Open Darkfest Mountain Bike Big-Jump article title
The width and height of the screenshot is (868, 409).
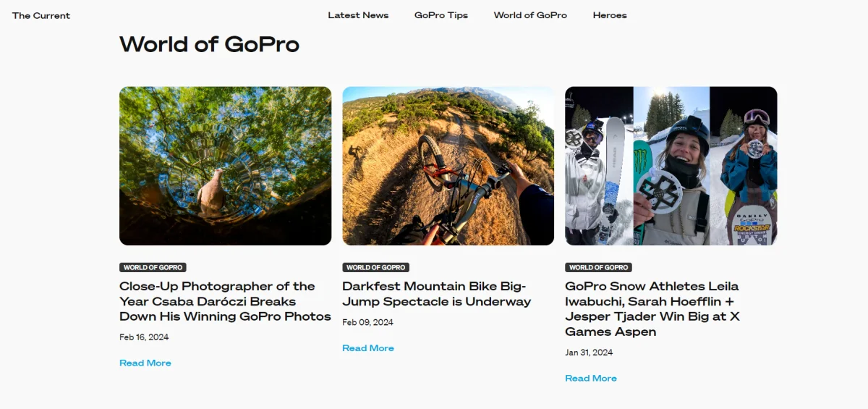(x=437, y=294)
